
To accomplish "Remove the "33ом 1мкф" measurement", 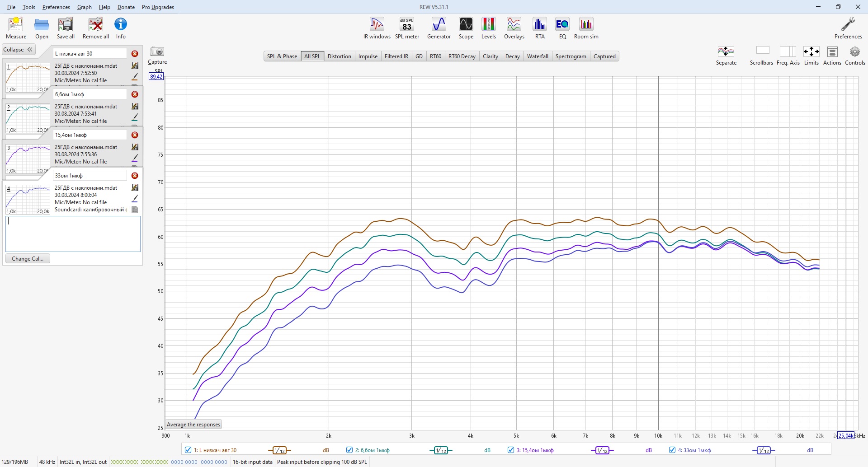I will click(x=135, y=176).
